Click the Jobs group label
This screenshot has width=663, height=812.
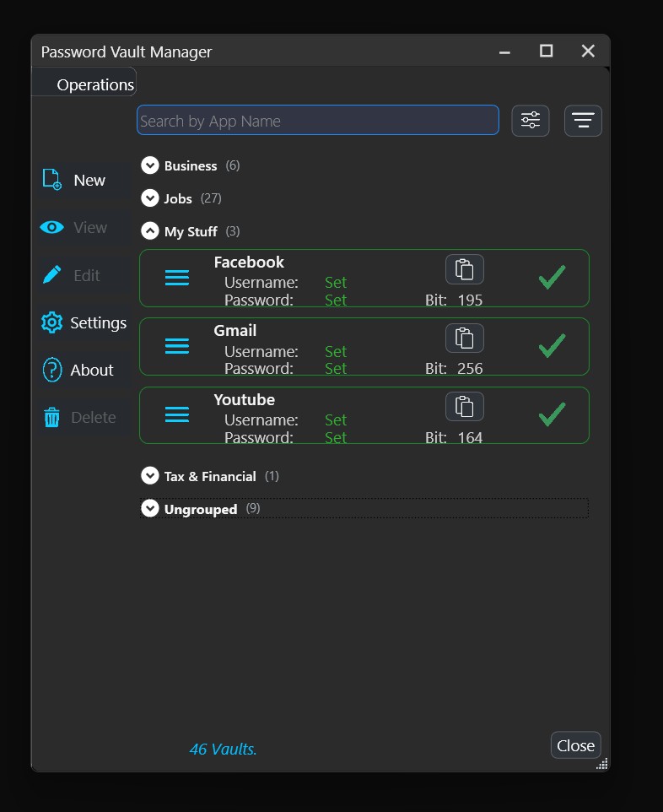tap(178, 198)
